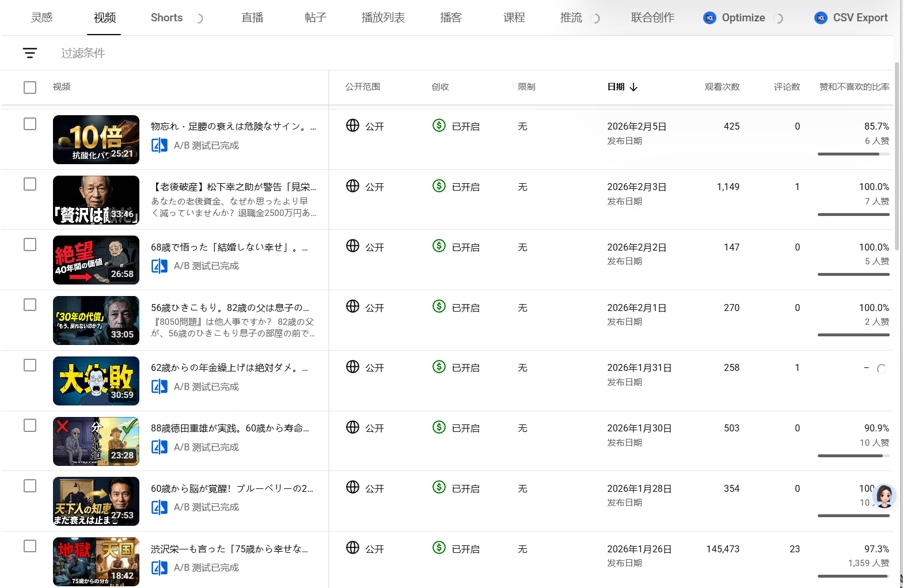Check the box for 【老後破産】松下幸之助 video
This screenshot has height=588, width=903.
pos(30,184)
